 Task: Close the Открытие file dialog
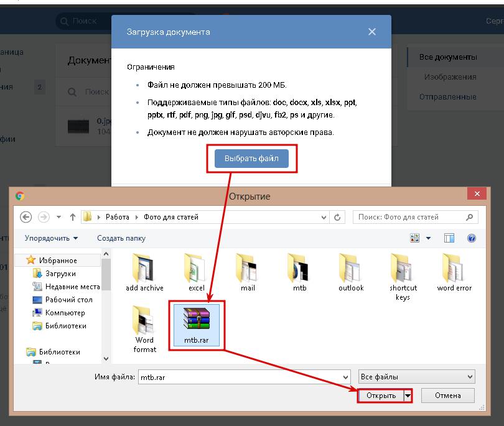click(x=477, y=194)
